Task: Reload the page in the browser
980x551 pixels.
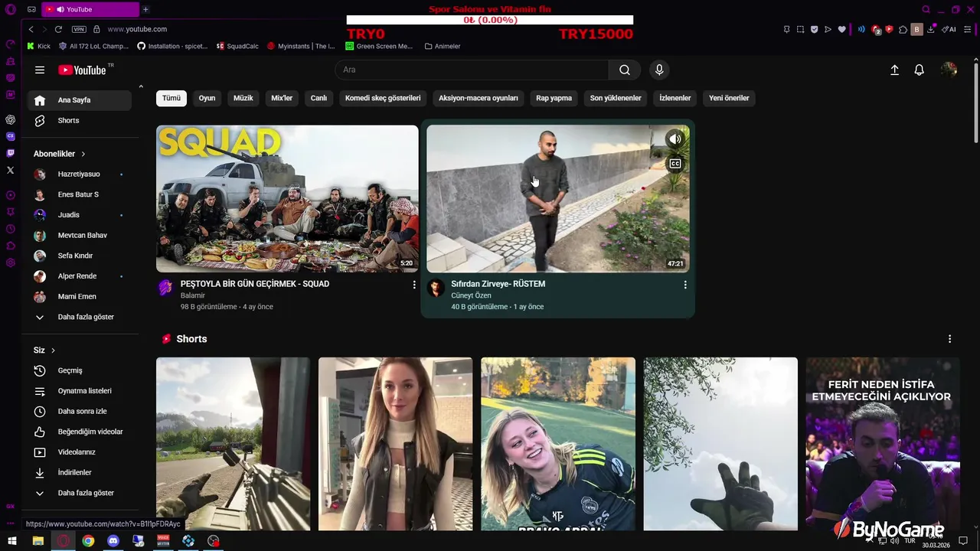Action: pyautogui.click(x=58, y=29)
